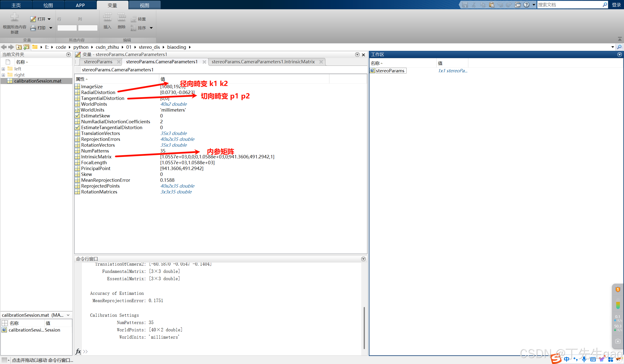Click the Save icon in quick toolbar
The image size is (624, 364).
coord(465,5)
